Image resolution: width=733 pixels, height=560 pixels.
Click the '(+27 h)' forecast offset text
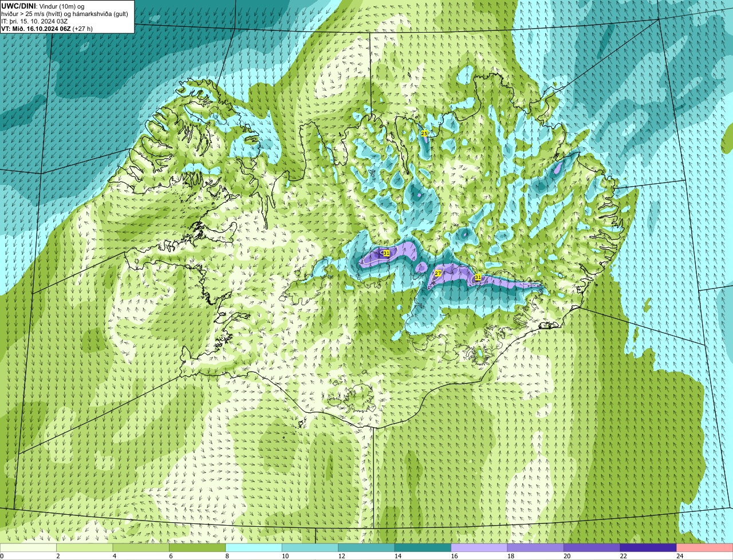[82, 29]
